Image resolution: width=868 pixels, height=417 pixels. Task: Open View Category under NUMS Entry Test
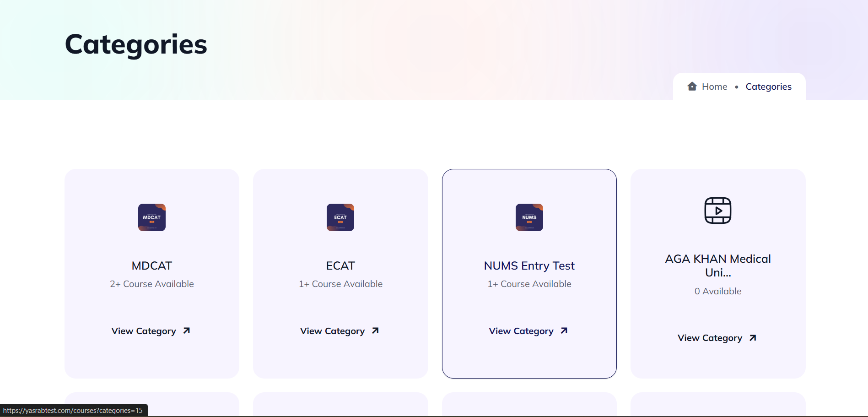[521, 331]
